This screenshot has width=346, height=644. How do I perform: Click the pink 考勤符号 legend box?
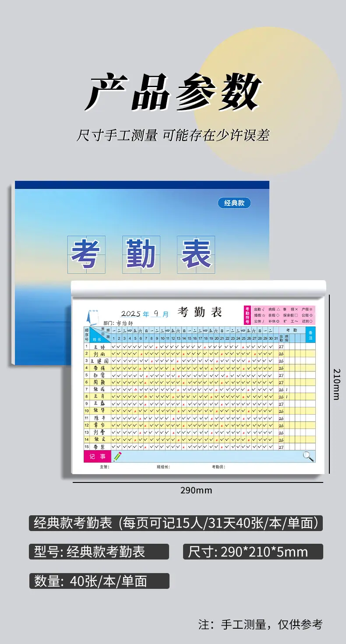click(279, 315)
